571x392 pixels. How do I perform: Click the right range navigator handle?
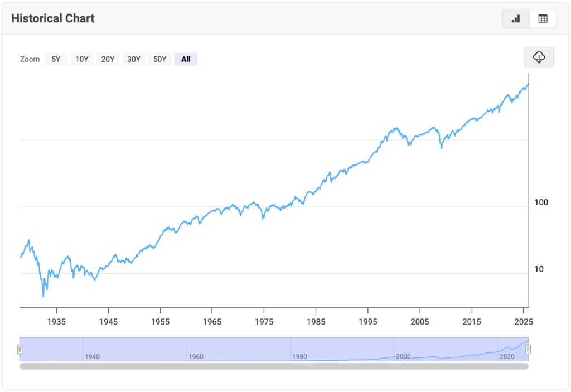tap(528, 349)
